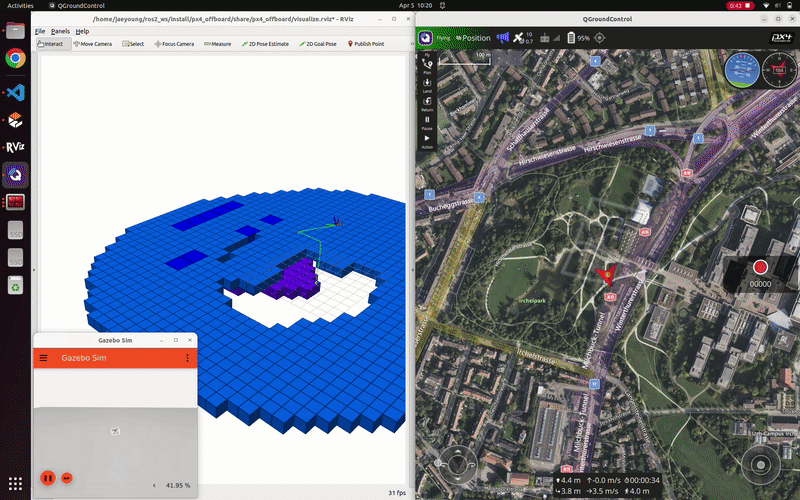This screenshot has width=800, height=500.
Task: Toggle the red video record button
Action: pos(760,267)
